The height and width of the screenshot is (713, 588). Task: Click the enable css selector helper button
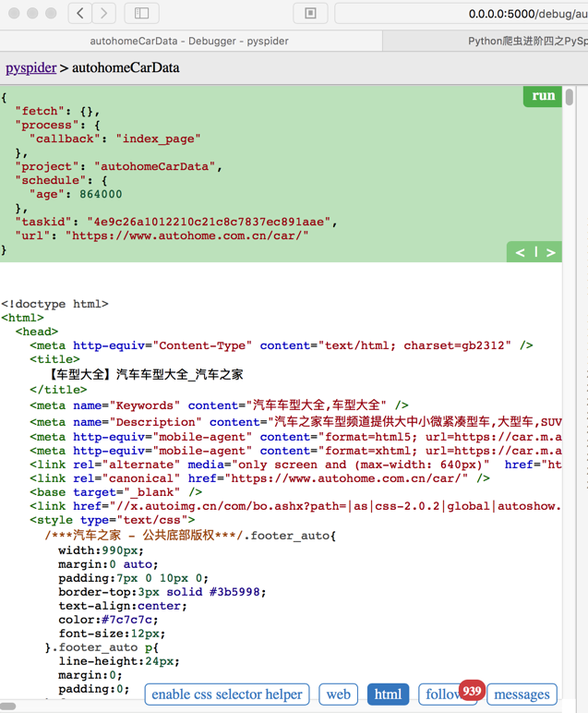[x=227, y=695]
